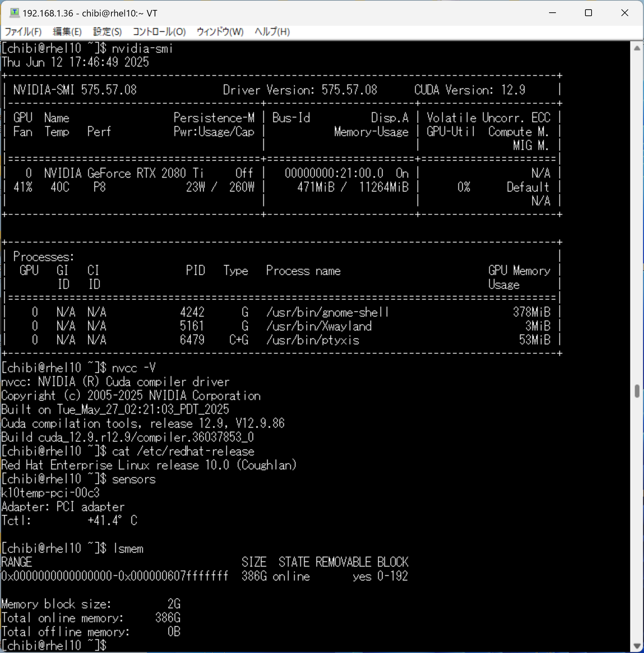This screenshot has width=644, height=653.
Task: Click the Total online memory 386G value
Action: pyautogui.click(x=168, y=618)
